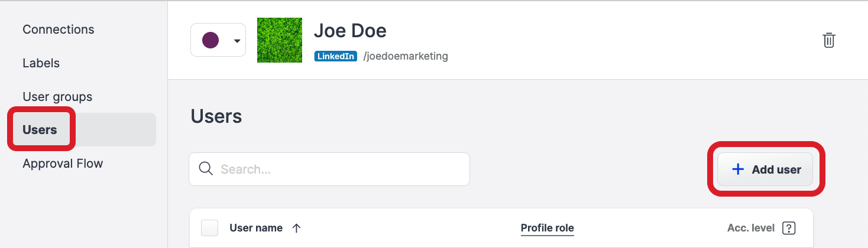Click the /joedoemarketing profile handle
868x248 pixels.
point(406,57)
